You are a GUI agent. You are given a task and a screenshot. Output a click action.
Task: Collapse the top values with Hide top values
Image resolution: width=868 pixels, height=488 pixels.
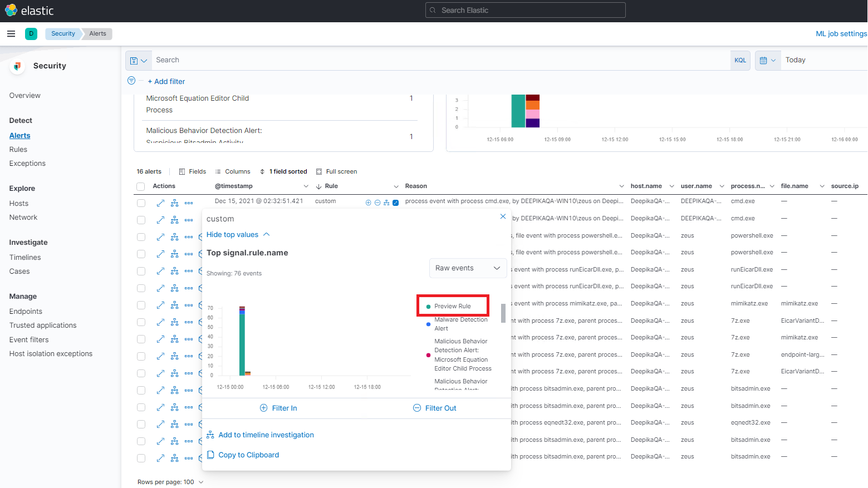click(238, 234)
